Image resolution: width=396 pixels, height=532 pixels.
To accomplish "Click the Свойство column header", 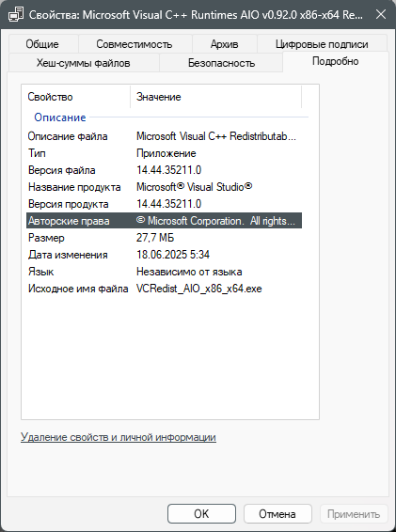I will click(76, 97).
